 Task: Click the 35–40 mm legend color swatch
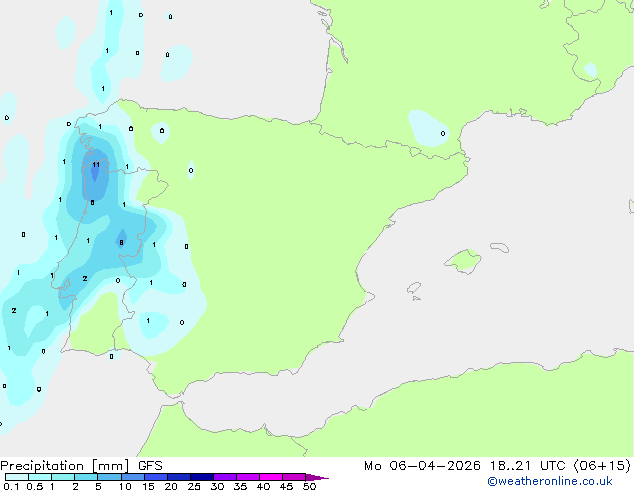(x=248, y=477)
